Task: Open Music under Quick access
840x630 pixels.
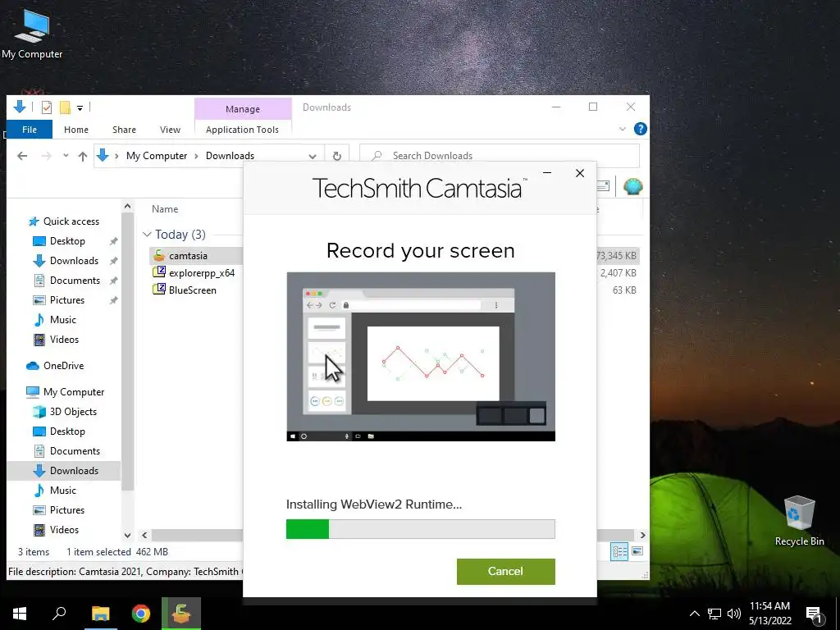Action: [x=62, y=320]
